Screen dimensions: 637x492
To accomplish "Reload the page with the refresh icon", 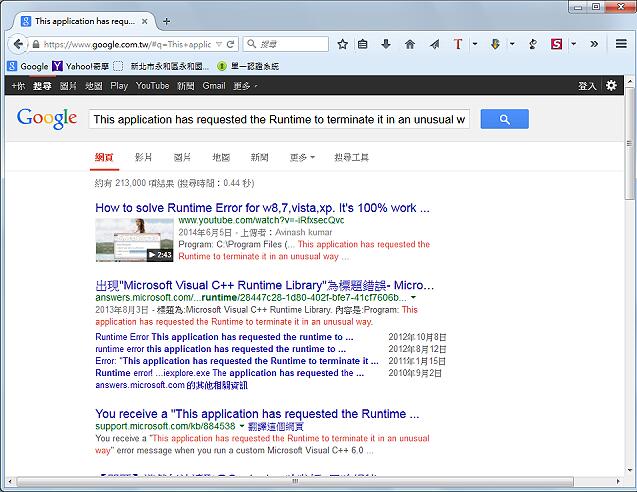I will pyautogui.click(x=230, y=44).
